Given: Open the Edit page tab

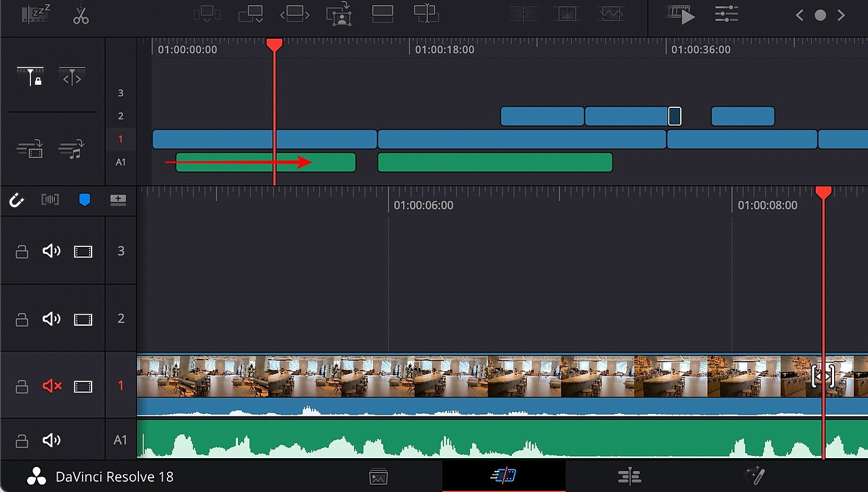Looking at the screenshot, I should pos(629,476).
